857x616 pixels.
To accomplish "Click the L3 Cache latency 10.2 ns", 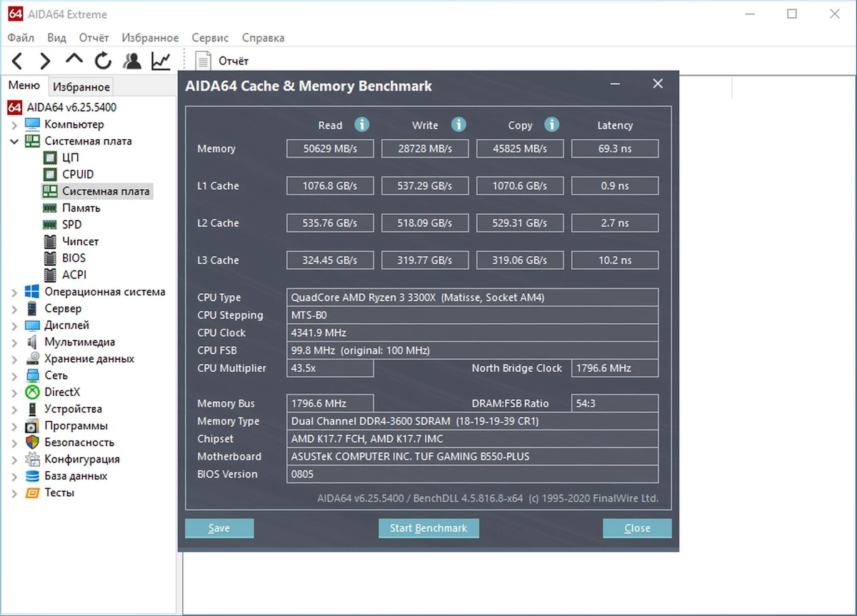I will (x=615, y=260).
